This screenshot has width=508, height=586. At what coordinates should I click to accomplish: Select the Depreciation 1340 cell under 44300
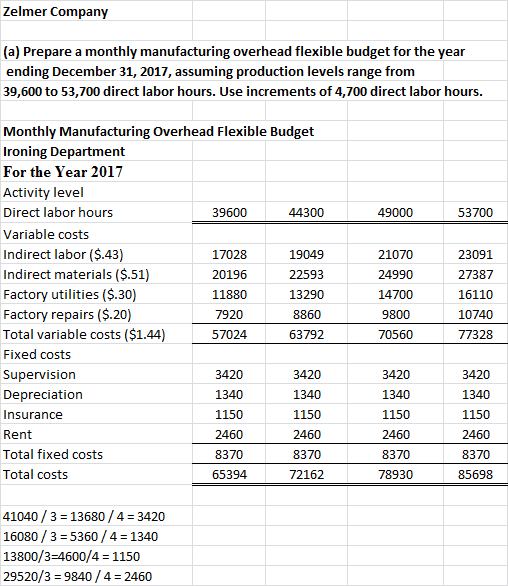[x=306, y=394]
